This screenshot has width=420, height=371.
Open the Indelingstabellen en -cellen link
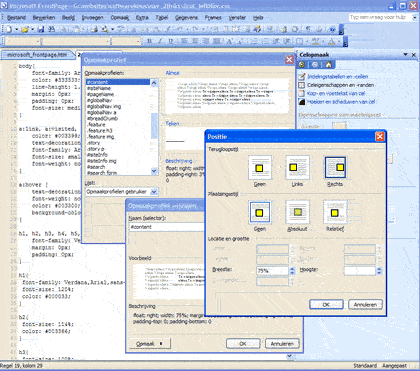337,77
